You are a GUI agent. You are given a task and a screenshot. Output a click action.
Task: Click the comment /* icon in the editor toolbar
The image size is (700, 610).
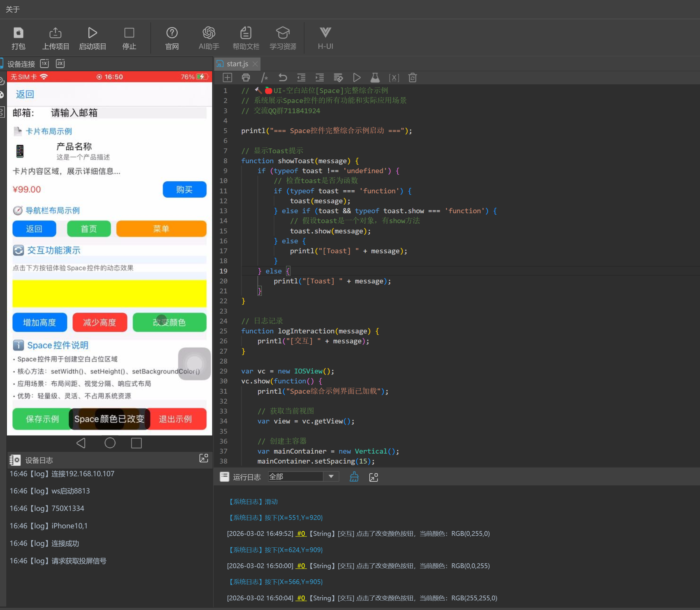264,78
